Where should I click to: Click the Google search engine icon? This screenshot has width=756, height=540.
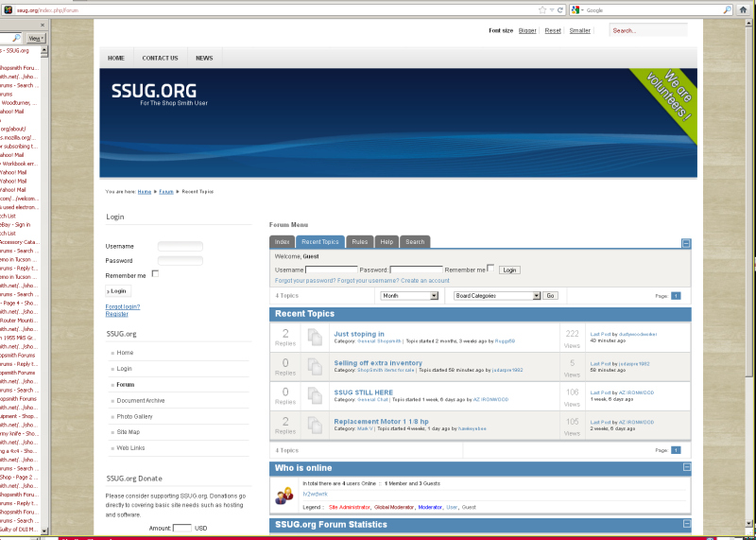576,9
